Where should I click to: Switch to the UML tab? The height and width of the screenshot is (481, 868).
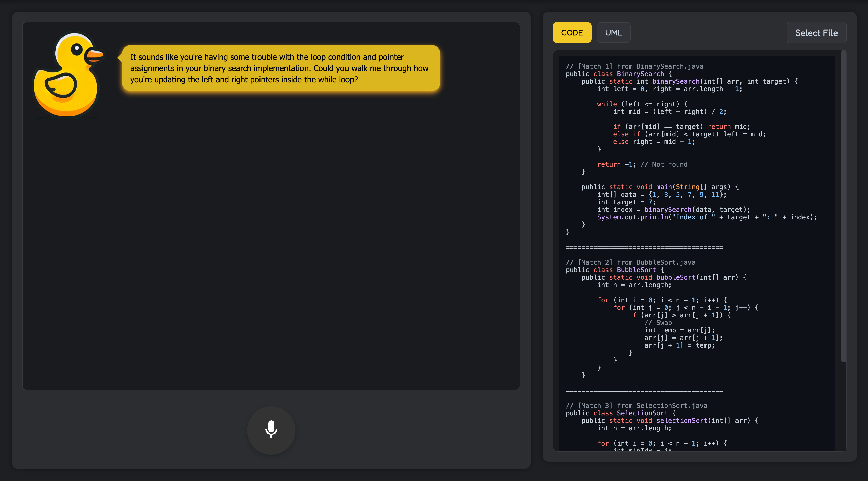point(613,33)
